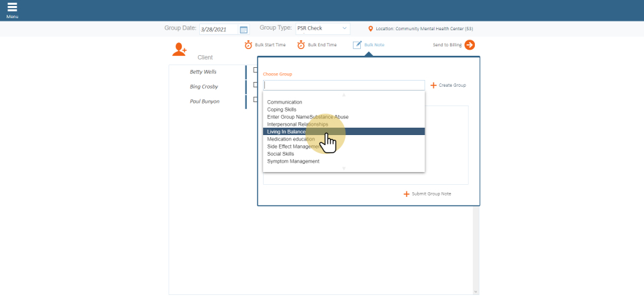Image resolution: width=644 pixels, height=297 pixels.
Task: Open the Group Date calendar picker icon
Action: coord(244,30)
